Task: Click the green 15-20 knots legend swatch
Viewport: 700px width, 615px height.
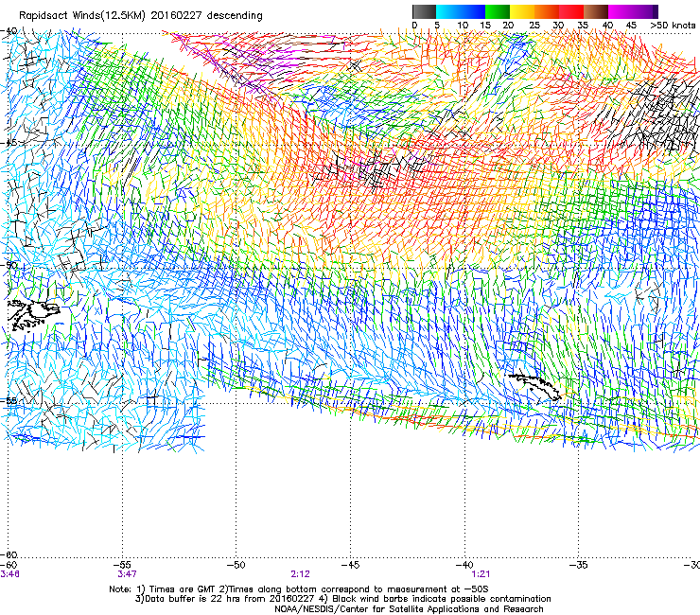Action: [498, 11]
